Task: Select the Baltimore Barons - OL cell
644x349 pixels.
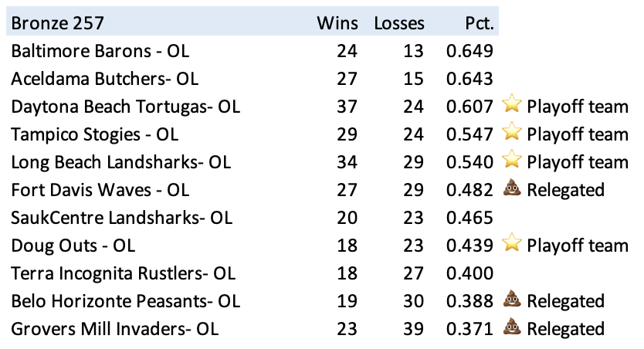Action: pyautogui.click(x=100, y=51)
